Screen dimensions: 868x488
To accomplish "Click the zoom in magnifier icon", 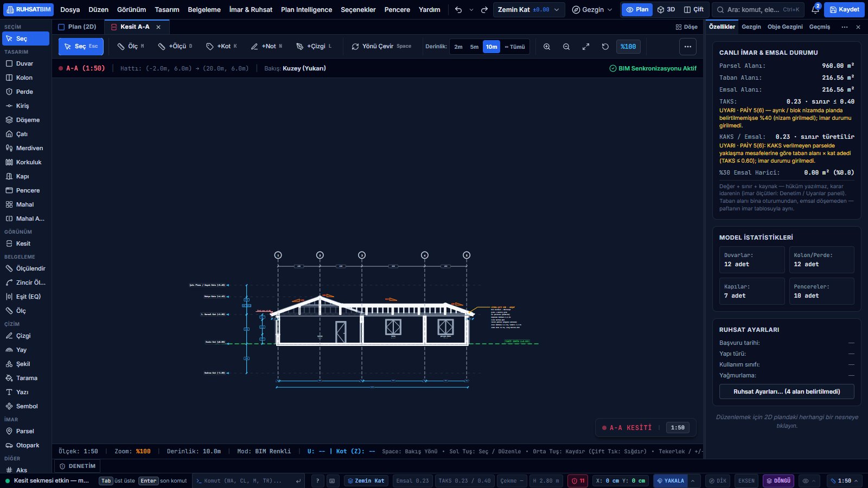I will [547, 47].
